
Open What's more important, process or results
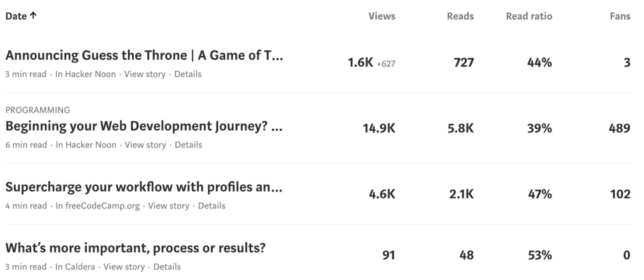coord(135,248)
